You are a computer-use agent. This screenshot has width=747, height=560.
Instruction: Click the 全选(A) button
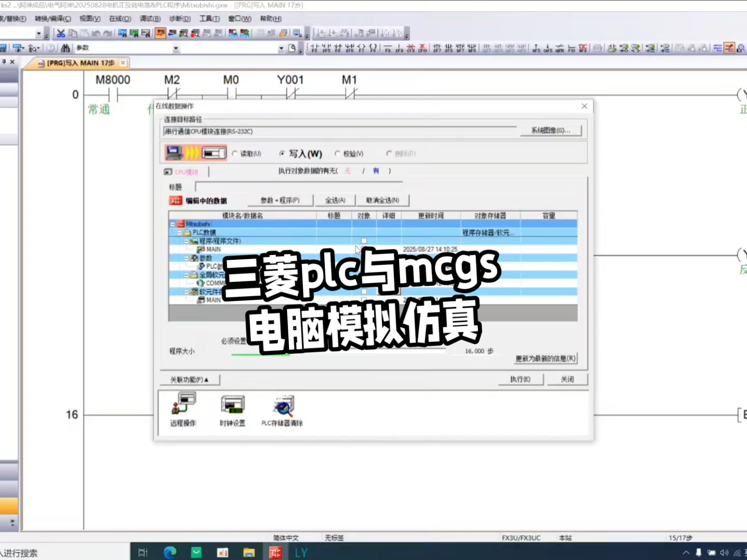tap(335, 200)
